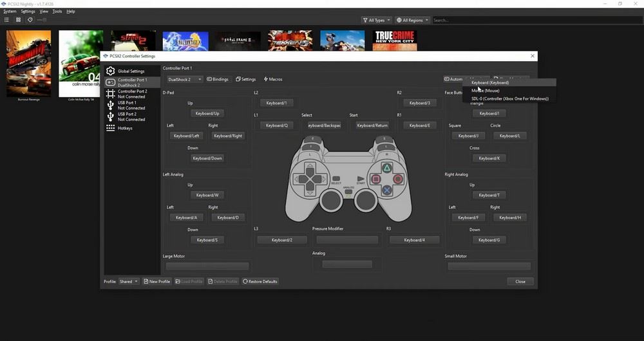
Task: Select Colin McRae Rally 04 cover
Action: point(80,64)
